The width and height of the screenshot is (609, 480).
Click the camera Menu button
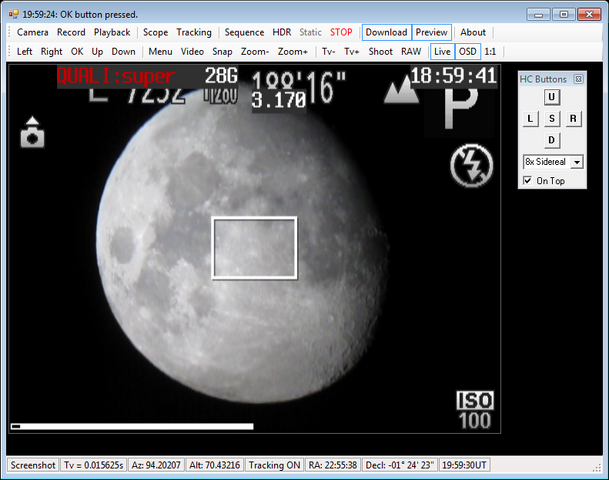[160, 52]
